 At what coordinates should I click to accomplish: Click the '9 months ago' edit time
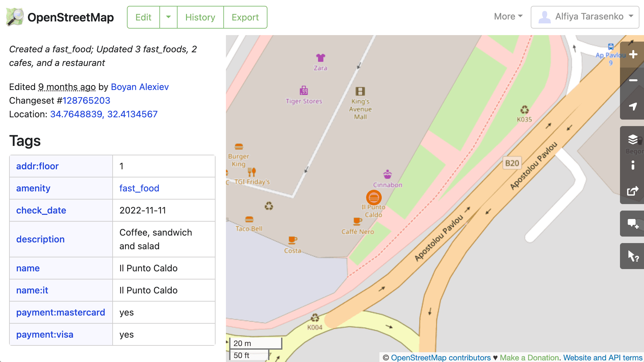(x=67, y=87)
